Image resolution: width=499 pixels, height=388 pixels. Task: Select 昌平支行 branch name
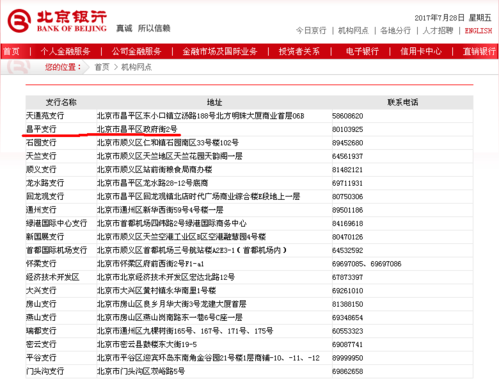point(41,129)
